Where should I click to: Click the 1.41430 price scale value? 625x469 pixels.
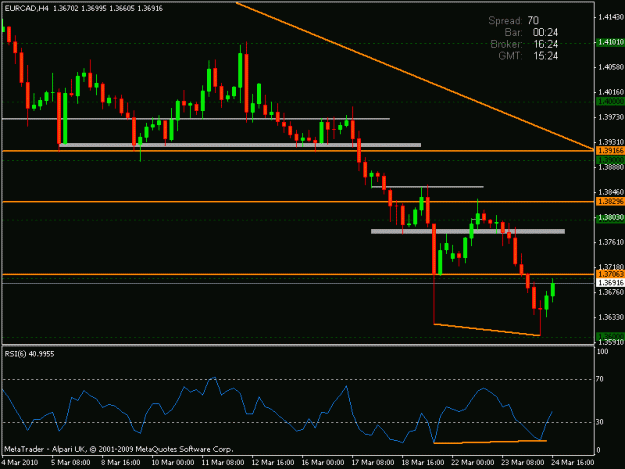pyautogui.click(x=611, y=17)
